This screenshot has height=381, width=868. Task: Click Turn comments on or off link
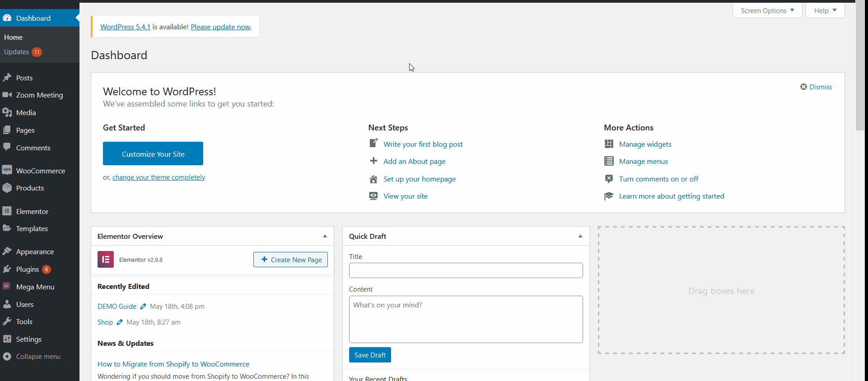[658, 179]
